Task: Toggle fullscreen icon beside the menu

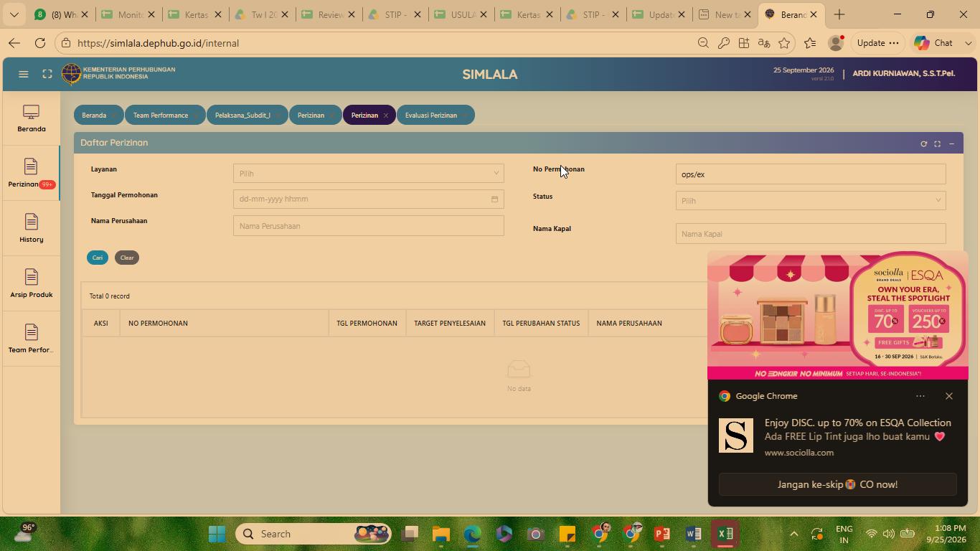Action: [x=47, y=74]
